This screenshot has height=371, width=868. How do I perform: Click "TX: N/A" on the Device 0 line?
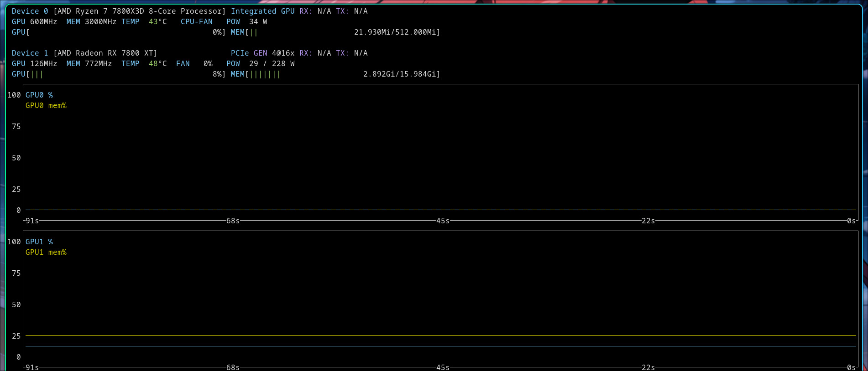[352, 11]
